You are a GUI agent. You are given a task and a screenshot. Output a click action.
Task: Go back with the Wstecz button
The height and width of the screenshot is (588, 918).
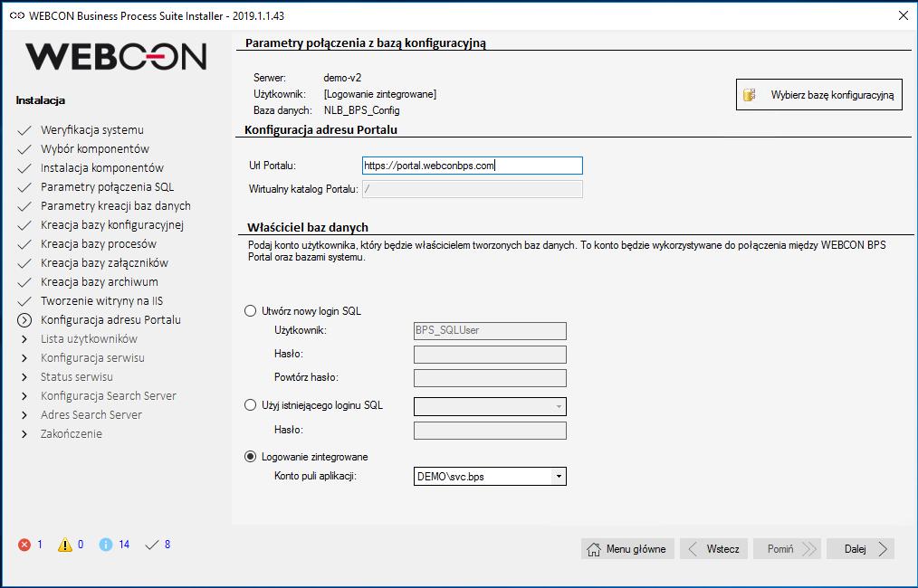tap(713, 549)
